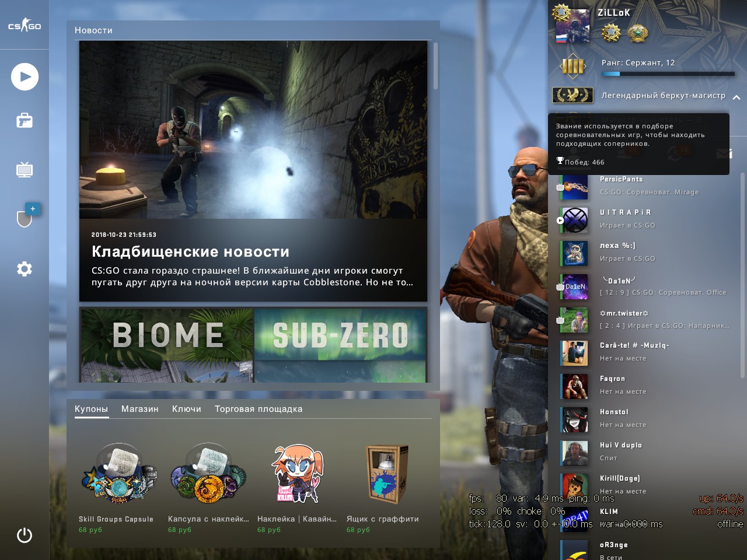This screenshot has width=747, height=560.
Task: Quit the game with the power icon
Action: (x=25, y=535)
